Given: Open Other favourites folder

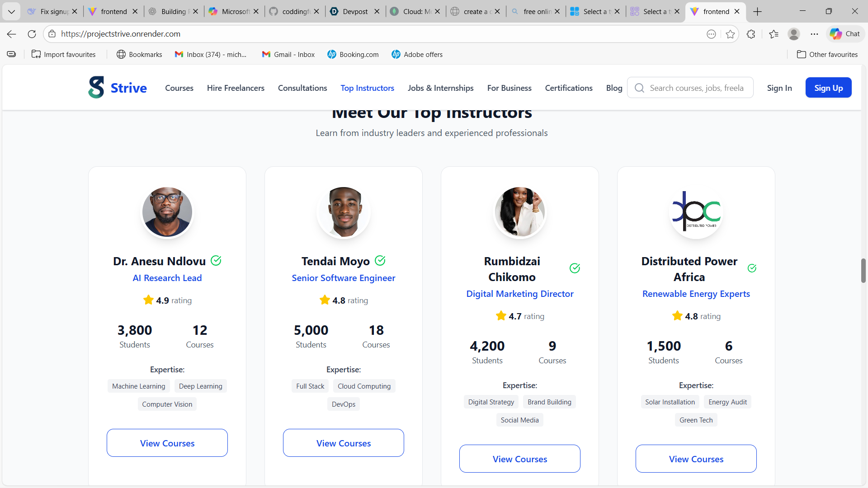Looking at the screenshot, I should click(x=827, y=54).
